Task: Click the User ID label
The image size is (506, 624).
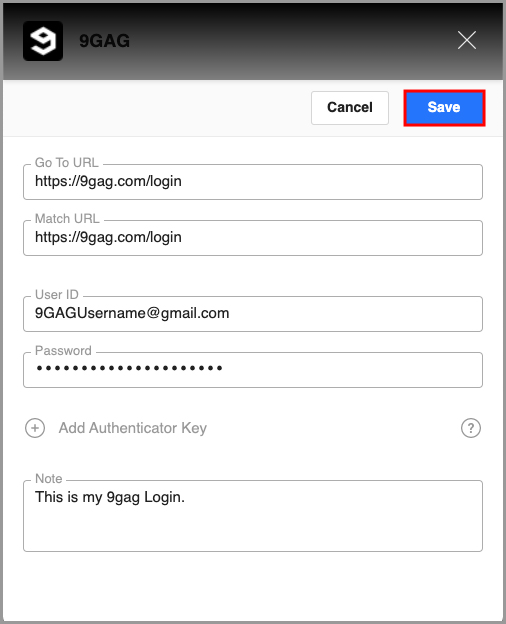Action: point(57,294)
